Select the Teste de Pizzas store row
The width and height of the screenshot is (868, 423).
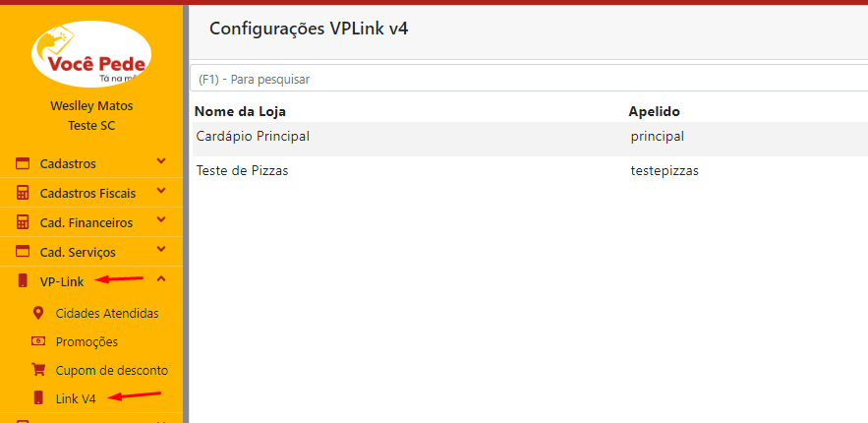[242, 171]
